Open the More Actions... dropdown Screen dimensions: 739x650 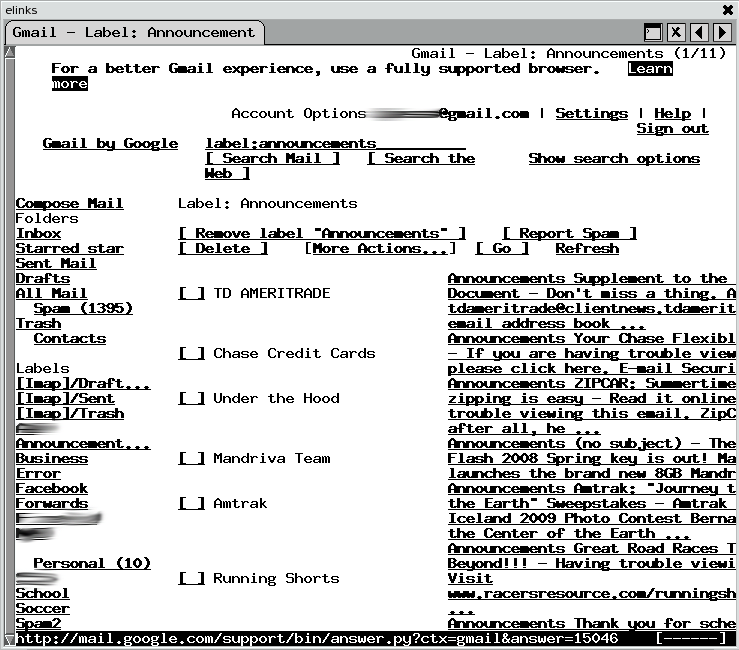coord(380,248)
